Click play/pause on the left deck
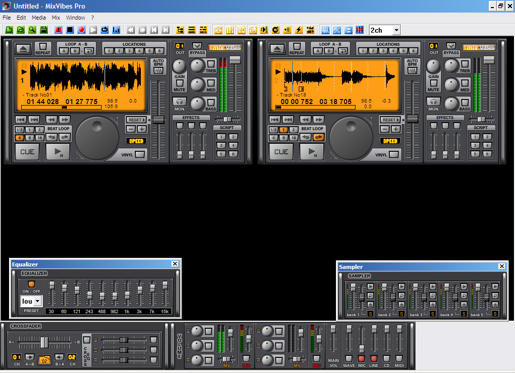Viewport: 515px width, 373px height. [57, 152]
